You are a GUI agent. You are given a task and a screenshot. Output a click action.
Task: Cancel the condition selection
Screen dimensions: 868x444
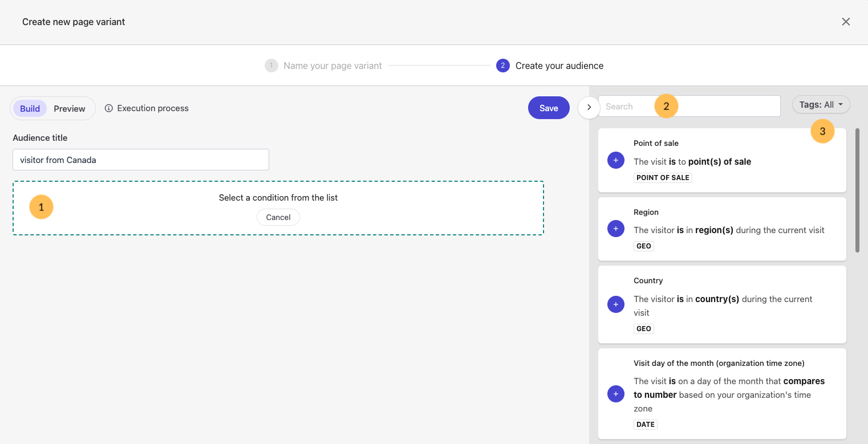tap(278, 217)
